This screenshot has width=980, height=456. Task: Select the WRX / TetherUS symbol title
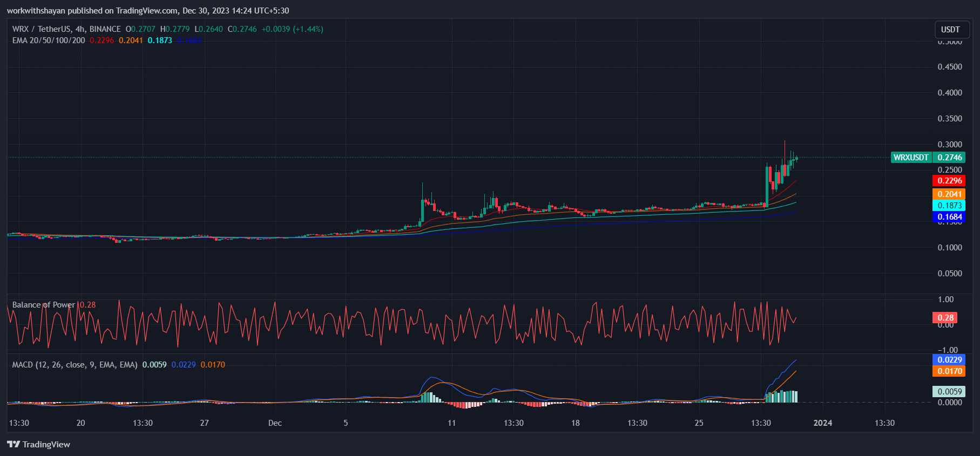coord(66,29)
